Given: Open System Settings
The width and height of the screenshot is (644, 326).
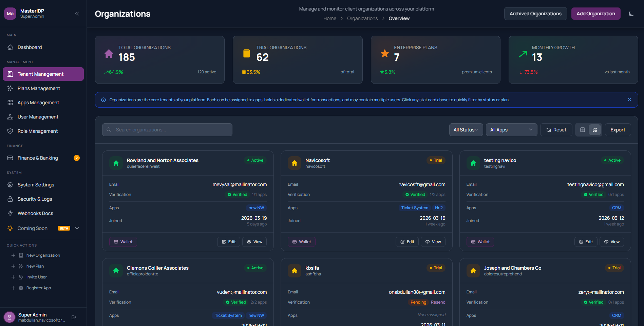Looking at the screenshot, I should click(x=43, y=185).
